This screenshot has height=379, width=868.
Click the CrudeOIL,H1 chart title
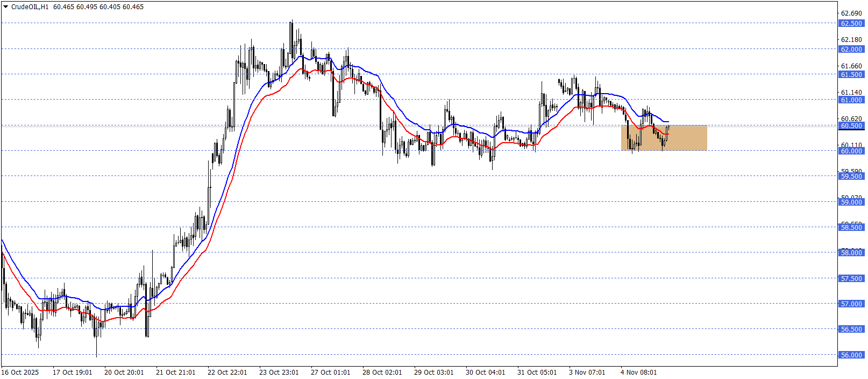30,7
